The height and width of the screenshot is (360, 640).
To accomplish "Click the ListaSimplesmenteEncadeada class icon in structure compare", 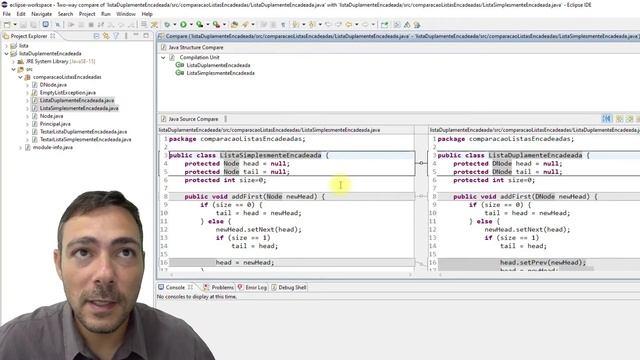I will (180, 73).
